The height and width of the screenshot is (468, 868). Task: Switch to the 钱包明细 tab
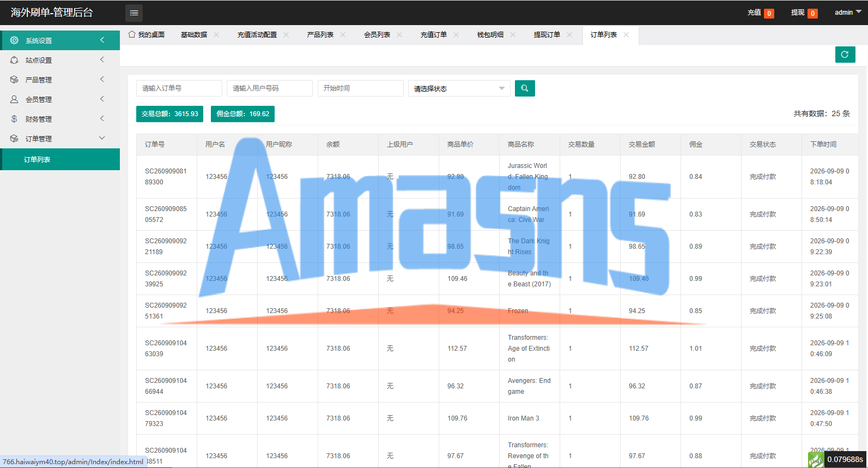coord(490,34)
